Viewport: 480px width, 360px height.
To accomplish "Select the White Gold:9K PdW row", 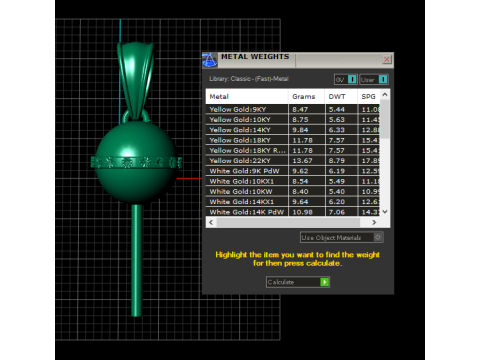I will 293,171.
